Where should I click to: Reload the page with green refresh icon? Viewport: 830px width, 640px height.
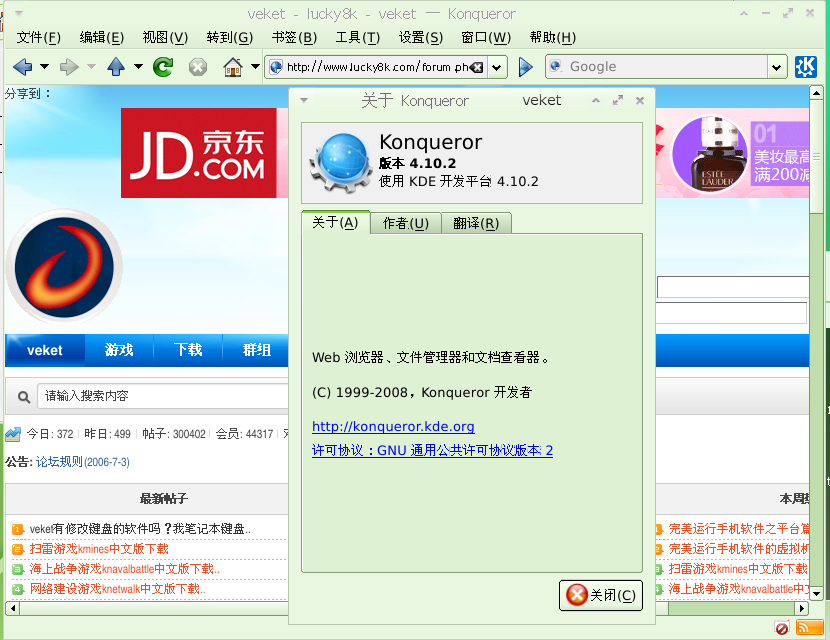[163, 67]
